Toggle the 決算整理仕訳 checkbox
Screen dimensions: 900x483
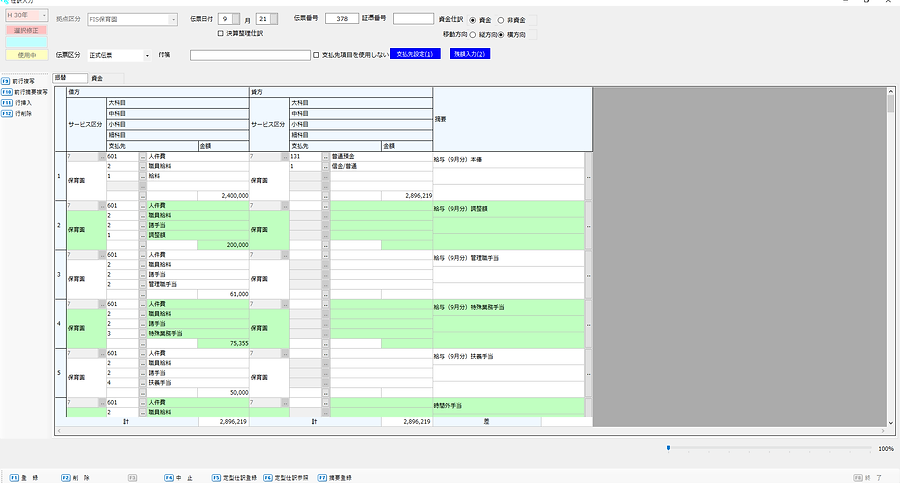pos(220,33)
